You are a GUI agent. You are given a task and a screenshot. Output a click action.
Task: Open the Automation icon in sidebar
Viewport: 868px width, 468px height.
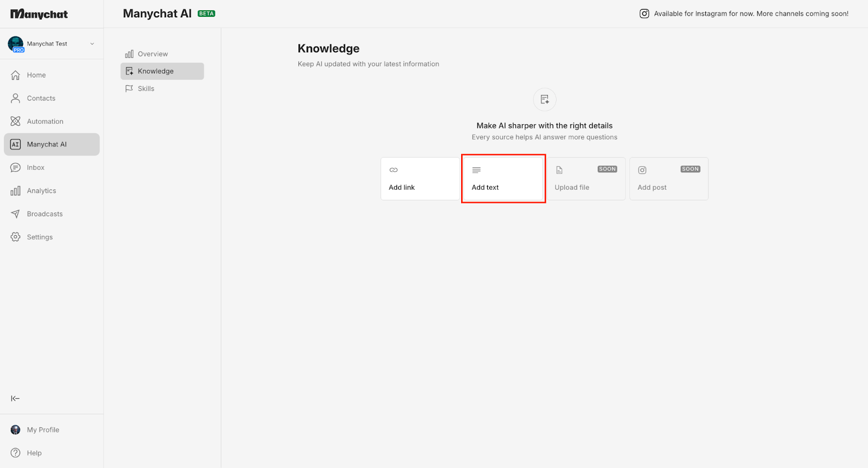tap(16, 121)
